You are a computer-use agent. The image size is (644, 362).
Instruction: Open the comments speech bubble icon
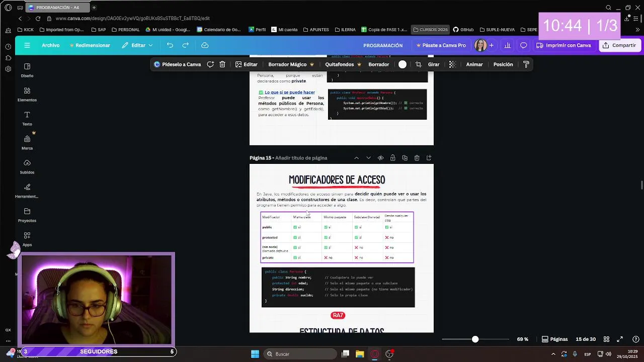pos(523,45)
